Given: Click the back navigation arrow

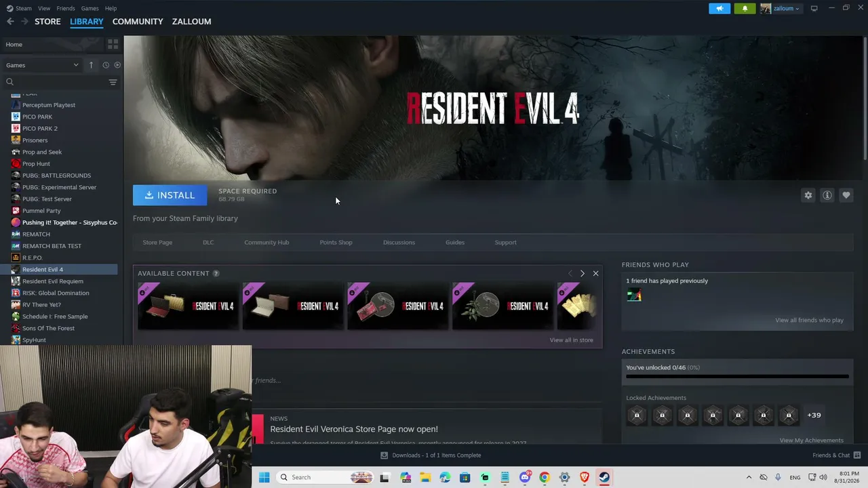Looking at the screenshot, I should click(x=10, y=22).
